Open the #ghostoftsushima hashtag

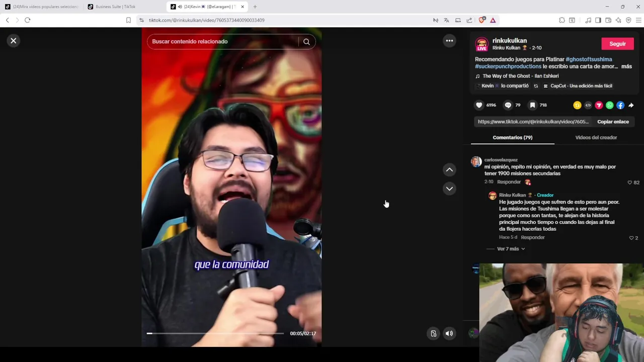pos(589,59)
